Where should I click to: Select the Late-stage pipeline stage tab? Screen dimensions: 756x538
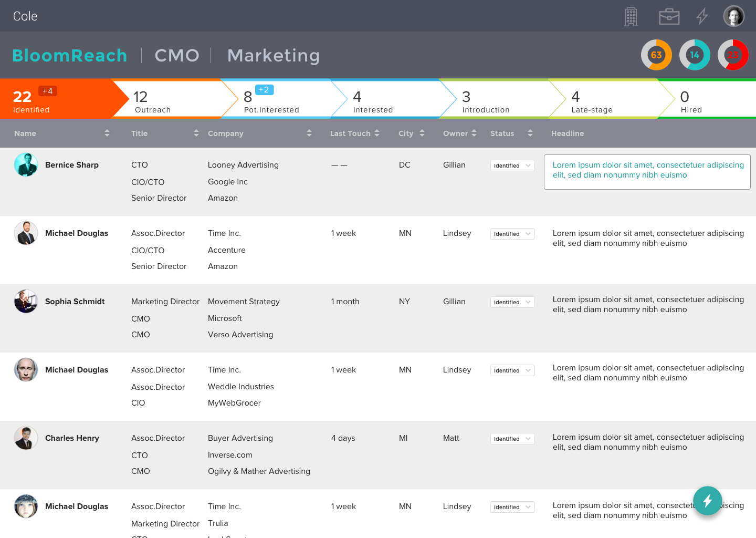click(x=611, y=99)
